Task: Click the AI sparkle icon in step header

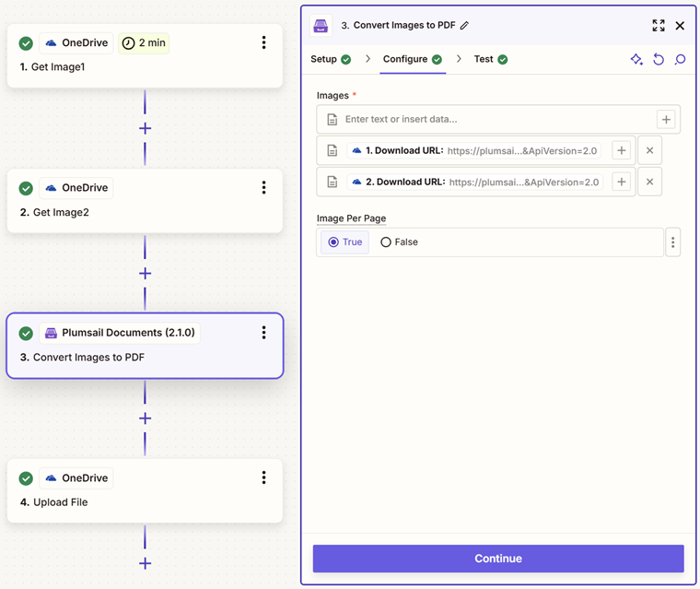Action: [x=636, y=59]
